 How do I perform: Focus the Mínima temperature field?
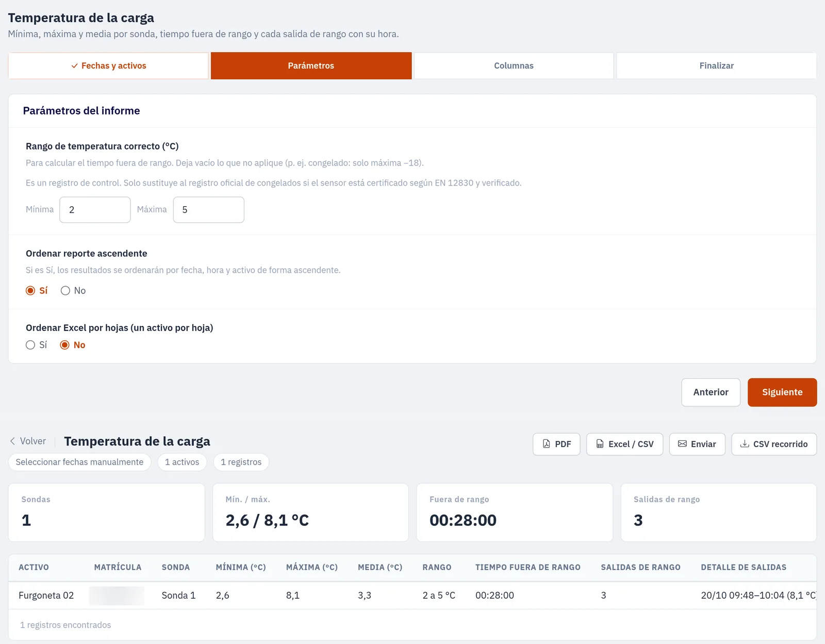pyautogui.click(x=95, y=210)
